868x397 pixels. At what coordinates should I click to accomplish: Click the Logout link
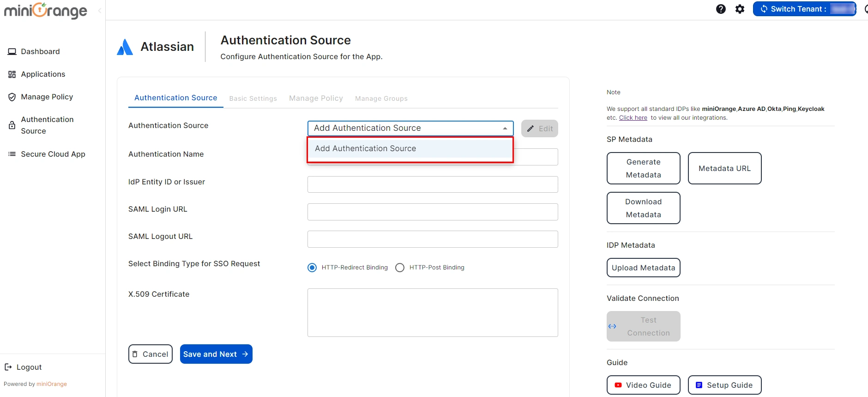(23, 367)
